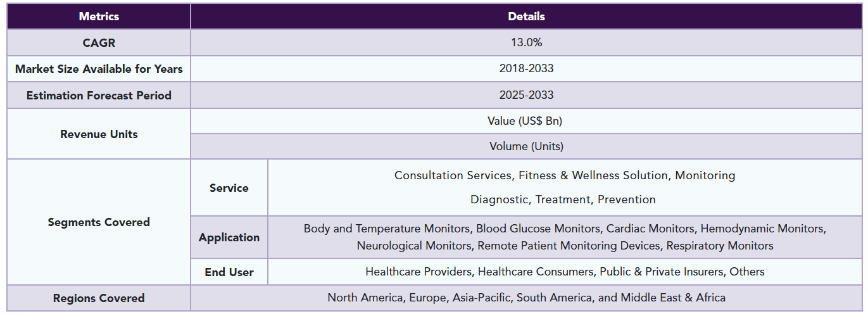This screenshot has height=316, width=868.
Task: Select the Revenue Units row label
Action: (99, 134)
